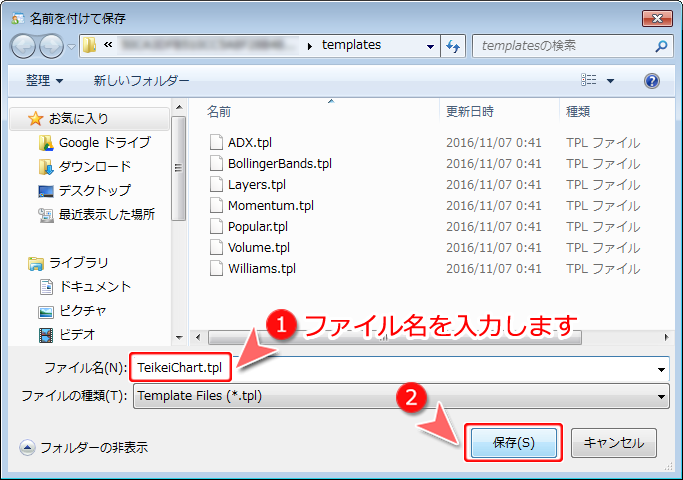The image size is (683, 480).
Task: Click the ADX.tpl file icon
Action: point(216,142)
